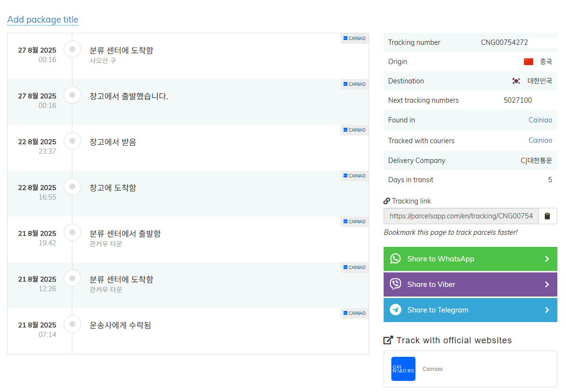Click the date 21 8월 2025 at 07:14
Screen dimensions: 566x392
click(x=37, y=325)
